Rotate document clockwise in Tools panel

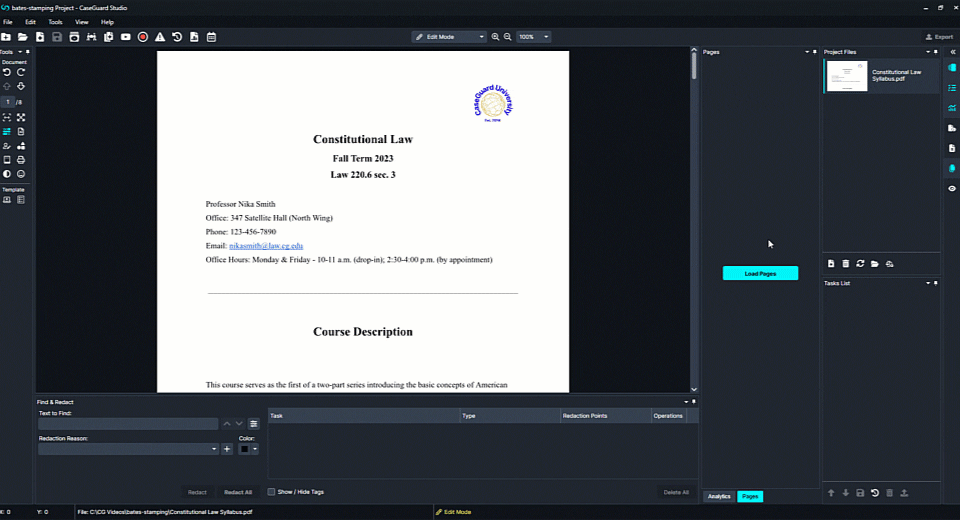(x=21, y=72)
